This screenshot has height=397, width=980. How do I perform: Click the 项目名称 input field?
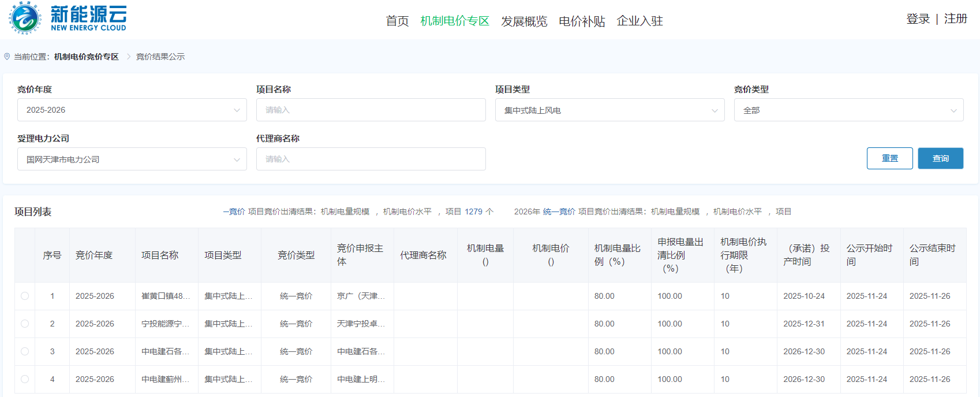pyautogui.click(x=371, y=110)
